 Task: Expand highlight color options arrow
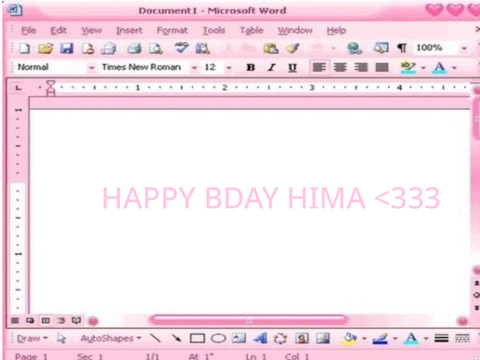(x=423, y=68)
